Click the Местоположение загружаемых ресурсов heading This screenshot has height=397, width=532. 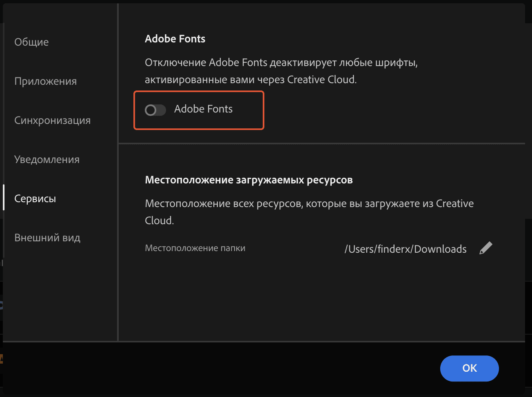coord(248,180)
